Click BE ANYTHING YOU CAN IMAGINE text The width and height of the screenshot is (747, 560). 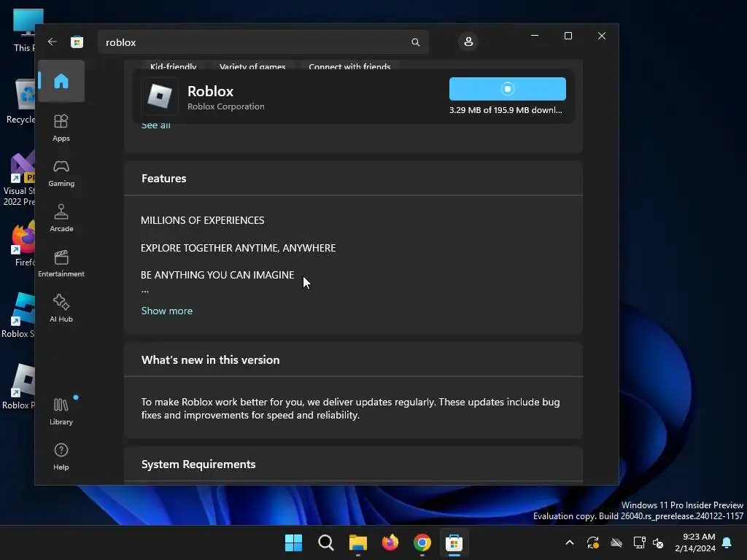(x=217, y=275)
